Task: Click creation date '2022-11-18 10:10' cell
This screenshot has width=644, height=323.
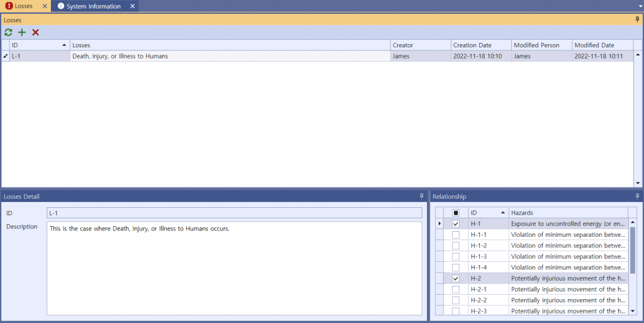Action: coord(481,56)
